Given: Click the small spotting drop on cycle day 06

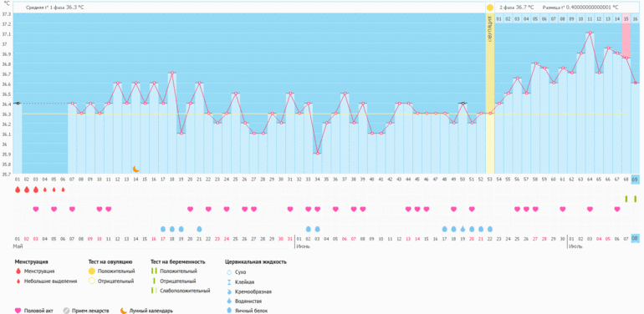Looking at the screenshot, I should [x=63, y=190].
